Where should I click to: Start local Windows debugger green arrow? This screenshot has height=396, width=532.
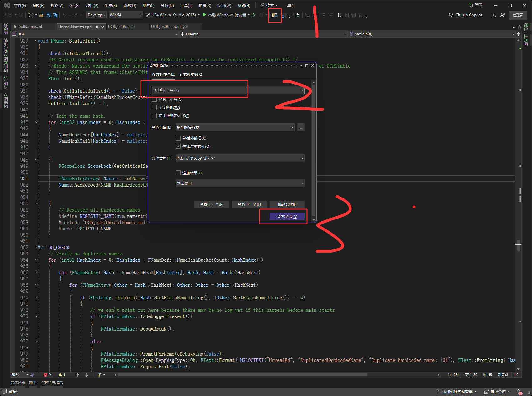click(204, 15)
